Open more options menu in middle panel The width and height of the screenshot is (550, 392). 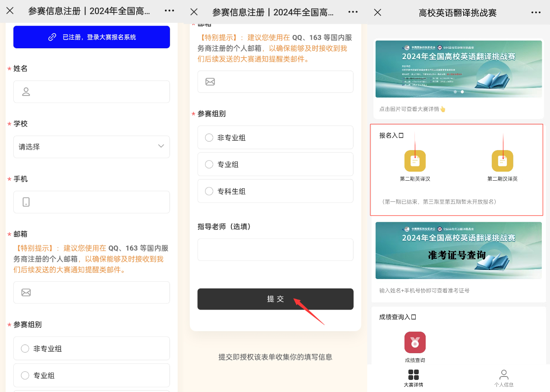(353, 12)
